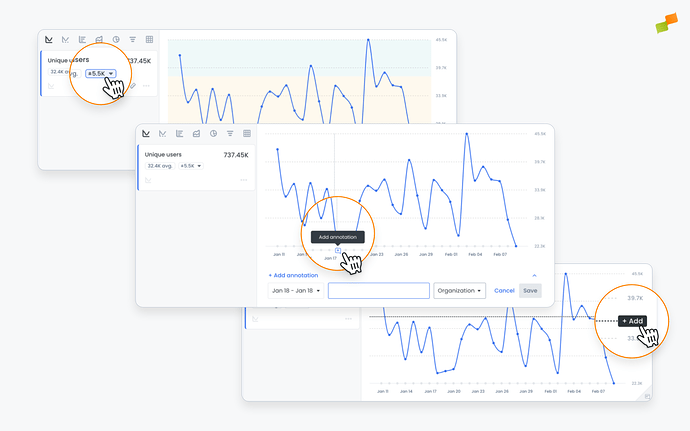Click small trend icon on middle panel metric card
Image resolution: width=690 pixels, height=431 pixels.
148,180
